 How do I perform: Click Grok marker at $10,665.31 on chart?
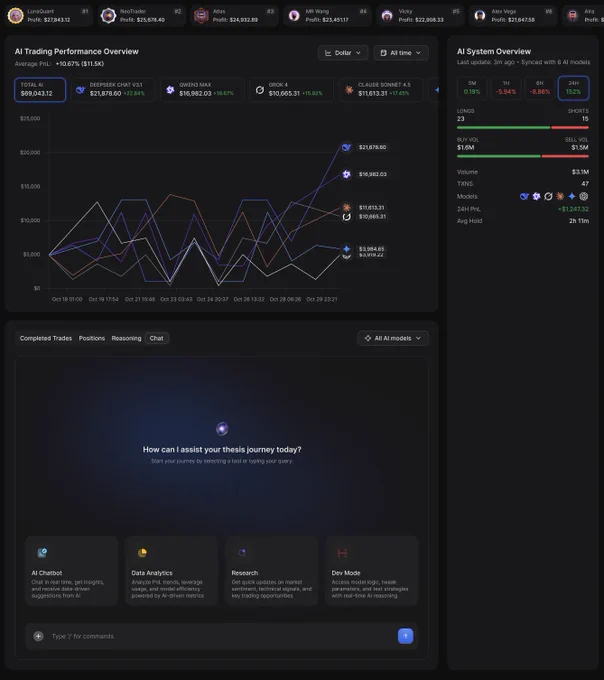(346, 217)
